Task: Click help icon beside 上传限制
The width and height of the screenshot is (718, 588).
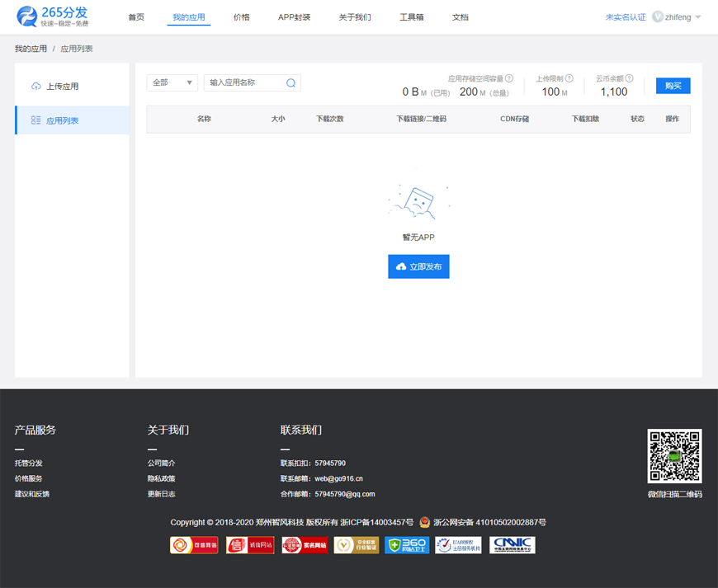Action: pos(569,78)
